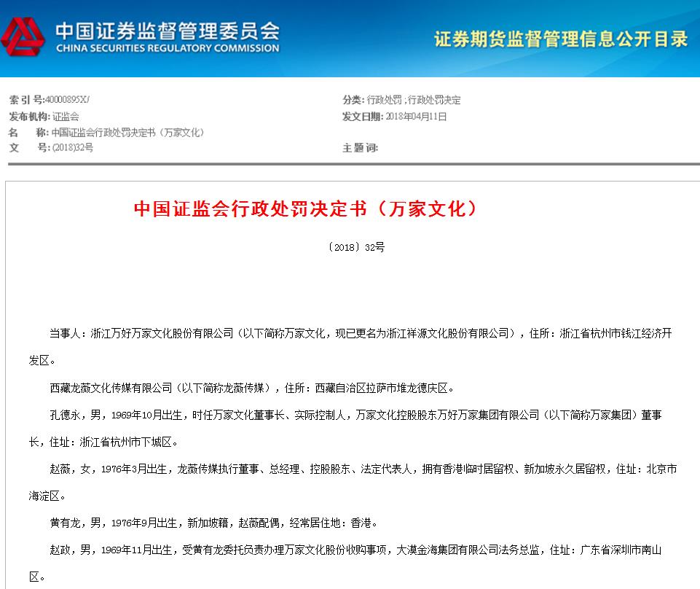
Task: Click the 文号 value (2018)32号 in metadata
Action: pos(73,147)
